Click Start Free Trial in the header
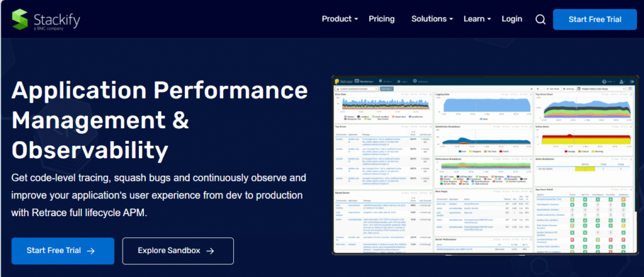This screenshot has height=277, width=644. pos(594,19)
